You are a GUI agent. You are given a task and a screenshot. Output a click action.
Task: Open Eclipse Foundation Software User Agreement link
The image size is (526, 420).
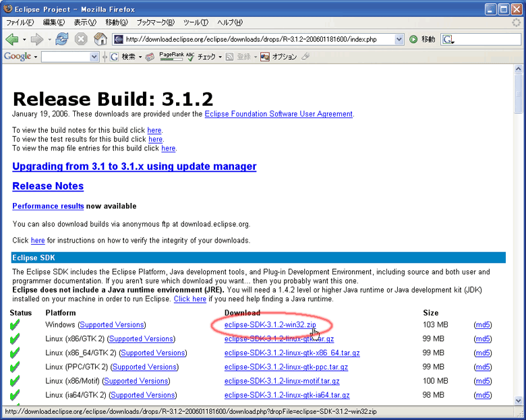(279, 114)
